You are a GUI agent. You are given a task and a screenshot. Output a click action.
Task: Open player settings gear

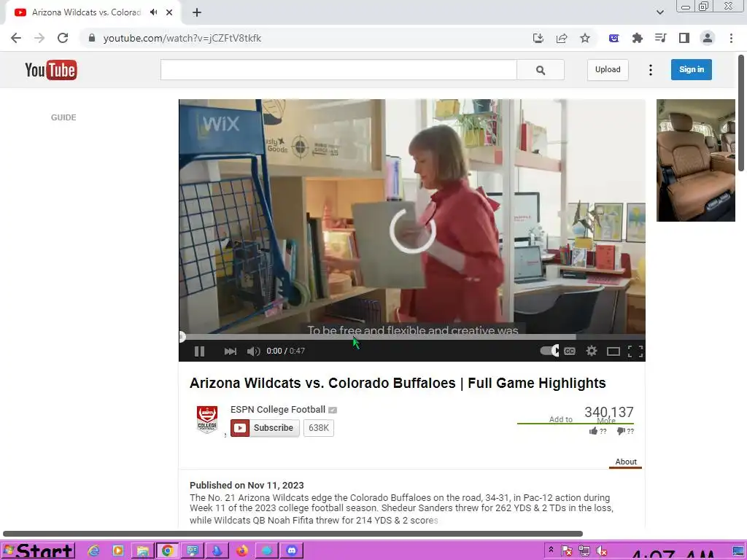(x=591, y=351)
